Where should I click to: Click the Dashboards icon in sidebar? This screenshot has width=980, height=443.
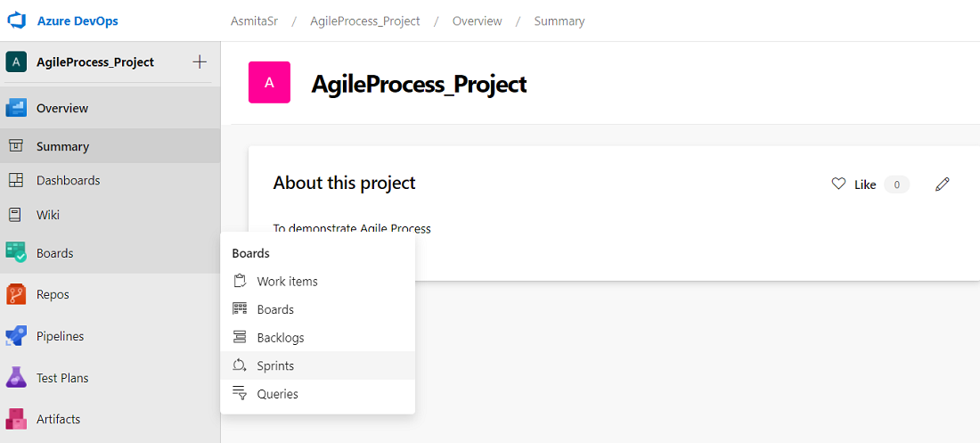click(16, 180)
